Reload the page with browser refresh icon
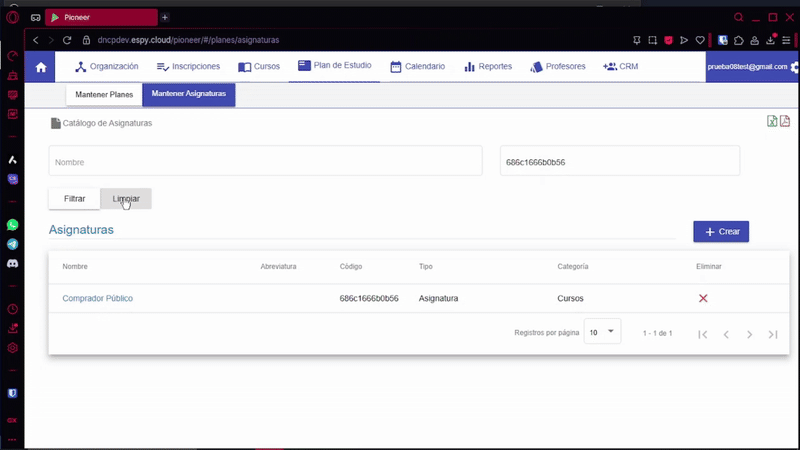 click(x=68, y=40)
